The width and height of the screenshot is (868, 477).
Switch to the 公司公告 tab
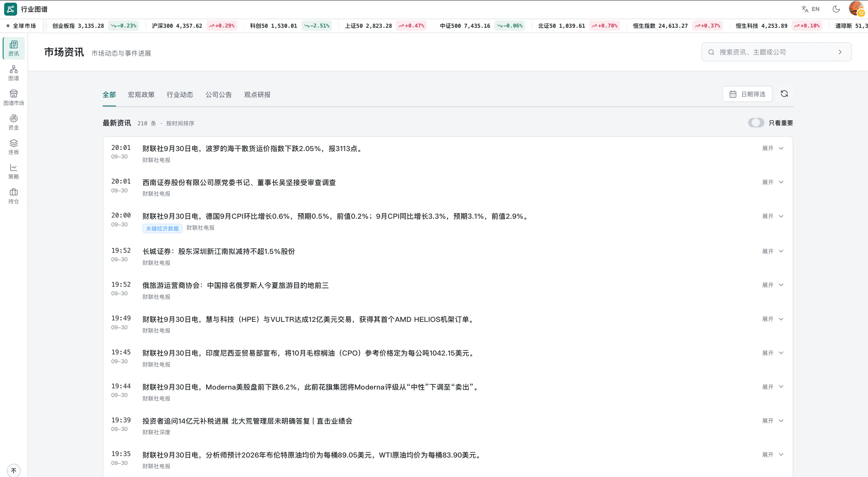coord(219,95)
